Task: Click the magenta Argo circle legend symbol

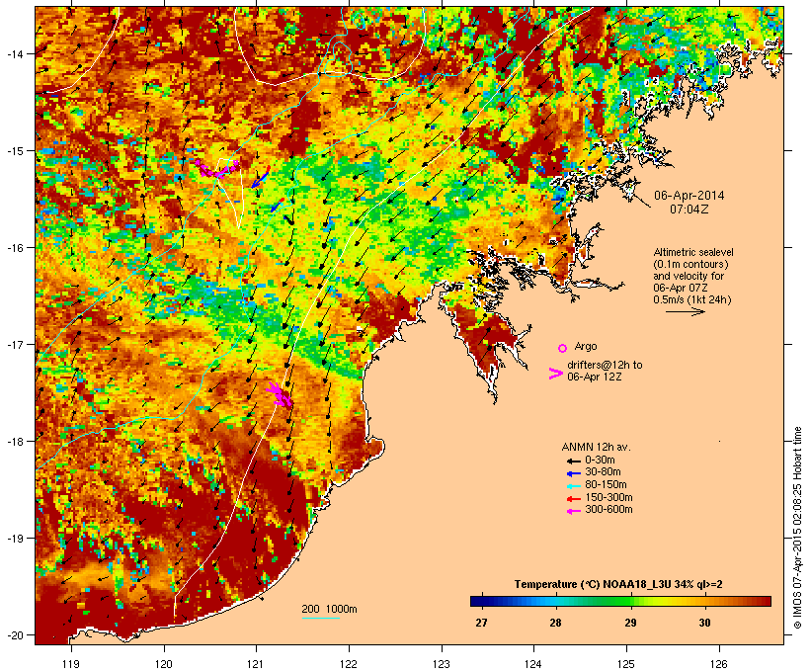Action: 563,348
